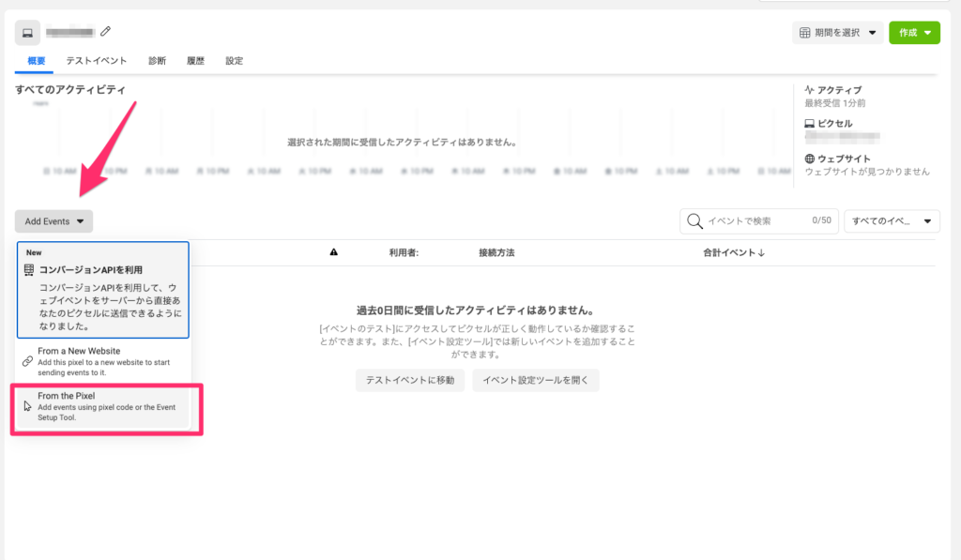Select the 設定 tab
Screen dimensions: 961x560
[234, 61]
